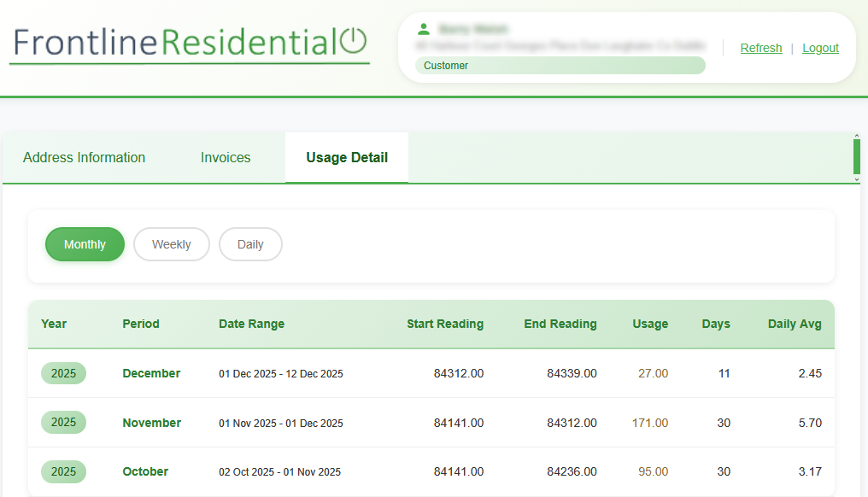
Task: Switch to the Daily usage view
Action: [250, 244]
